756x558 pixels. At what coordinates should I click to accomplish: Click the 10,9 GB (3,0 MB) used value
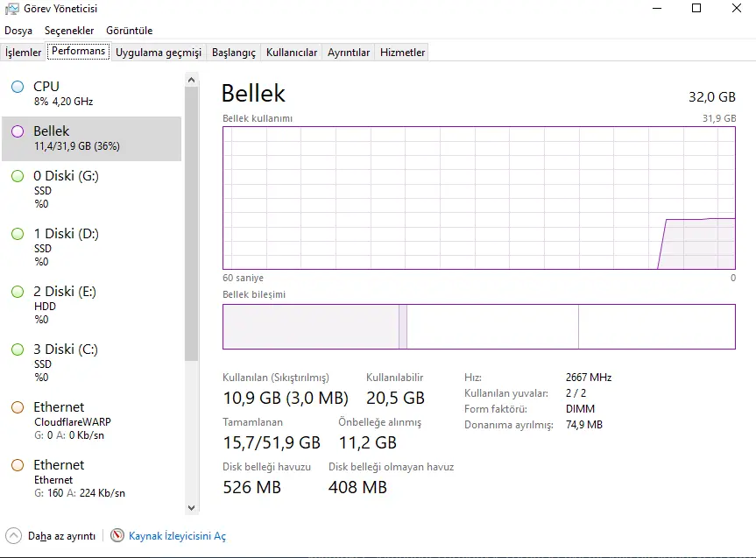[x=286, y=398]
